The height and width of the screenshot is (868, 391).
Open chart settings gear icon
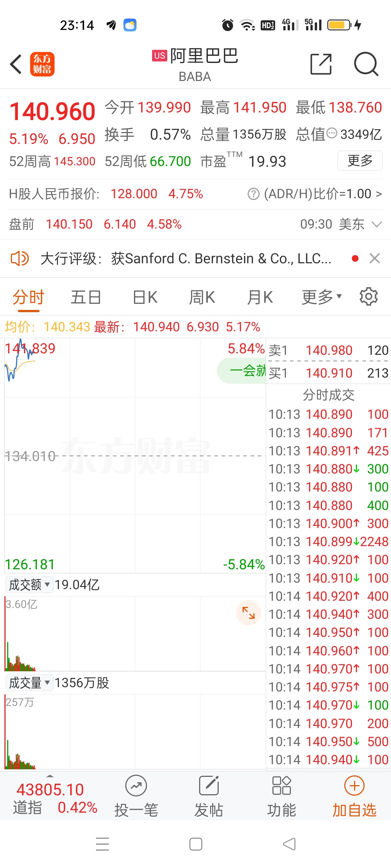(x=369, y=297)
